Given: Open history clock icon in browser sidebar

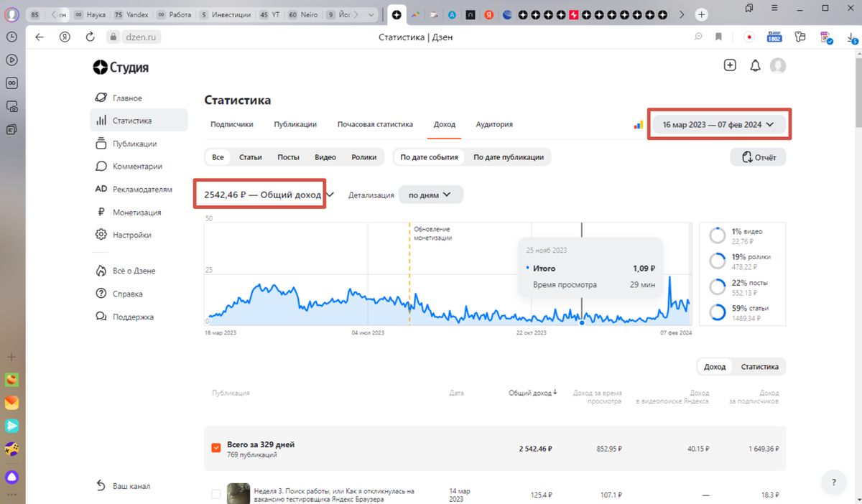Looking at the screenshot, I should click(x=11, y=37).
